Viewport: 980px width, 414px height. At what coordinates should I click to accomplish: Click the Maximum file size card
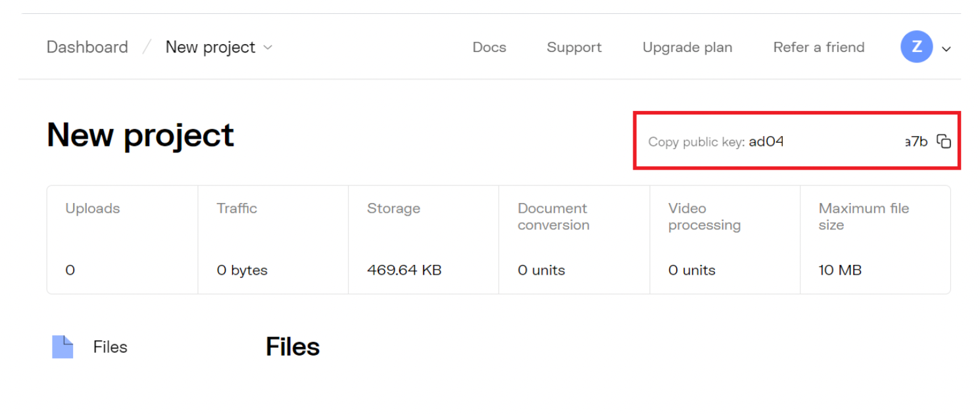click(875, 239)
